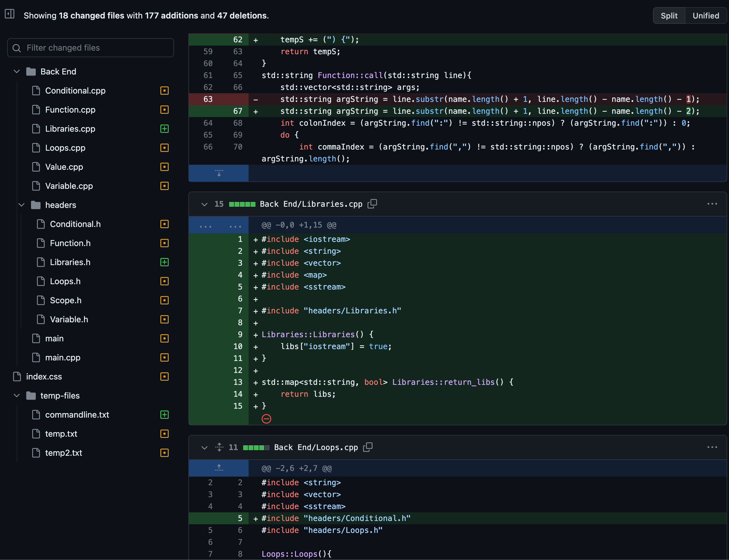Collapse the file tree sidebar icon
The height and width of the screenshot is (560, 729).
(9, 14)
